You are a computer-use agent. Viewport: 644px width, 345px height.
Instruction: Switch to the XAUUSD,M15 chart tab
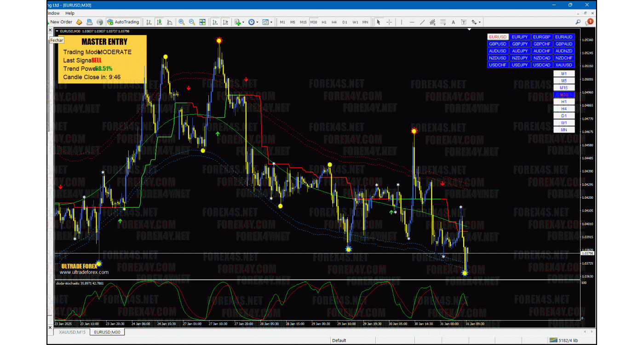coord(71,332)
